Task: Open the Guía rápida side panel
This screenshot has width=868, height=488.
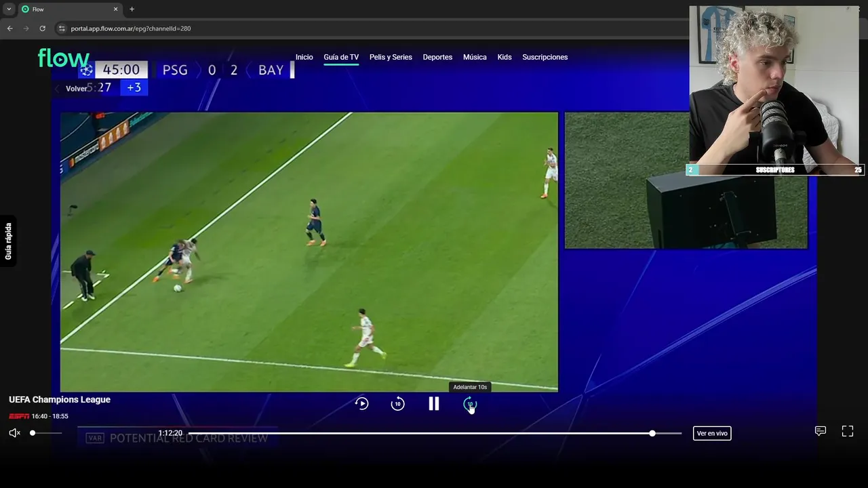Action: coord(8,241)
